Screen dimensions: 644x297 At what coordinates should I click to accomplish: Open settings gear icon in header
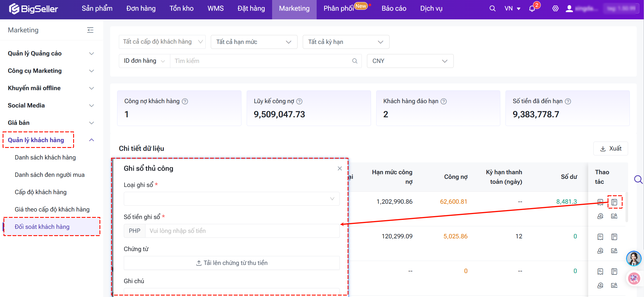(555, 9)
